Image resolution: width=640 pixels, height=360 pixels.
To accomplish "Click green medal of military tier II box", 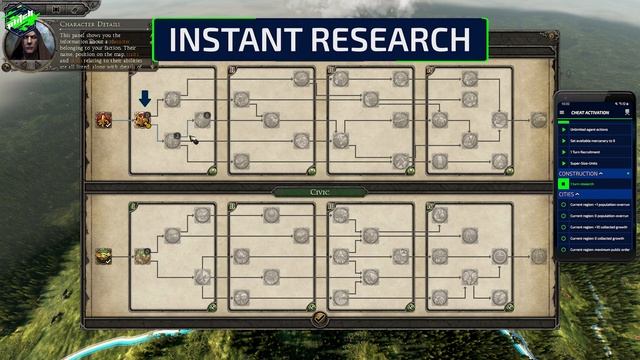I will point(311,171).
